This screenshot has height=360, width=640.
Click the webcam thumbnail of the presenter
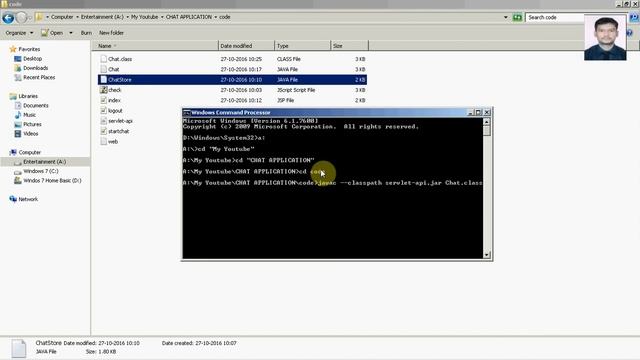[605, 37]
